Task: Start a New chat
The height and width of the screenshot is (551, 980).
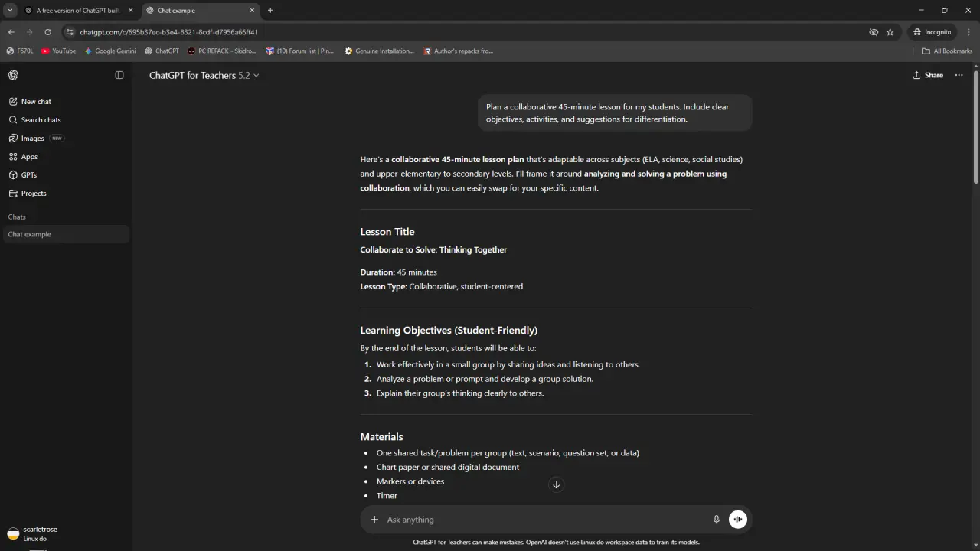Action: point(67,101)
